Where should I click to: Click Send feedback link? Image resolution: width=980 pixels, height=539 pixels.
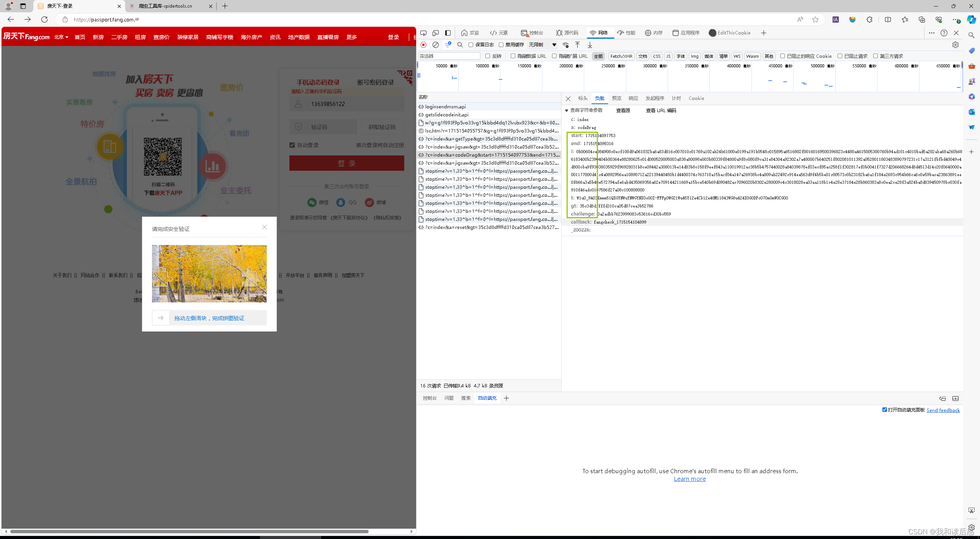point(943,410)
